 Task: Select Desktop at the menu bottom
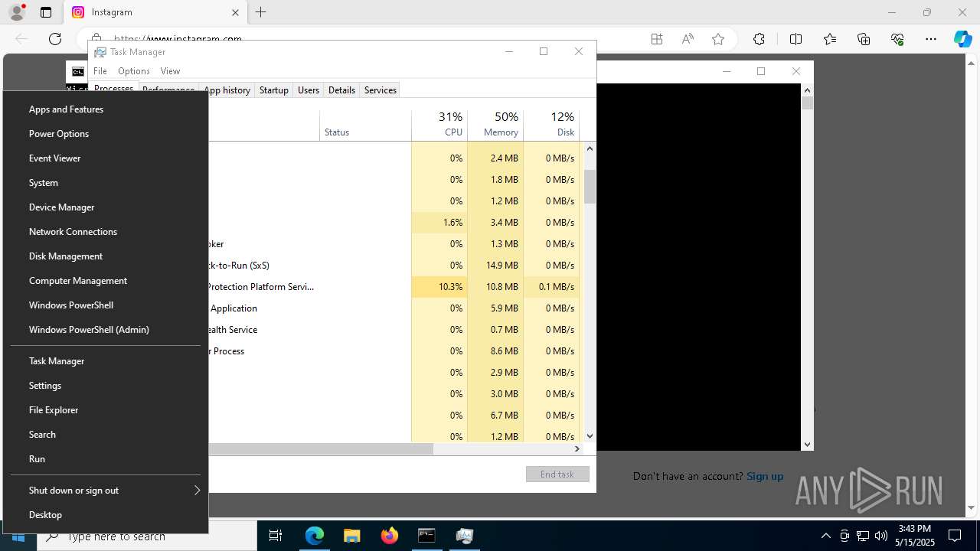tap(106, 515)
